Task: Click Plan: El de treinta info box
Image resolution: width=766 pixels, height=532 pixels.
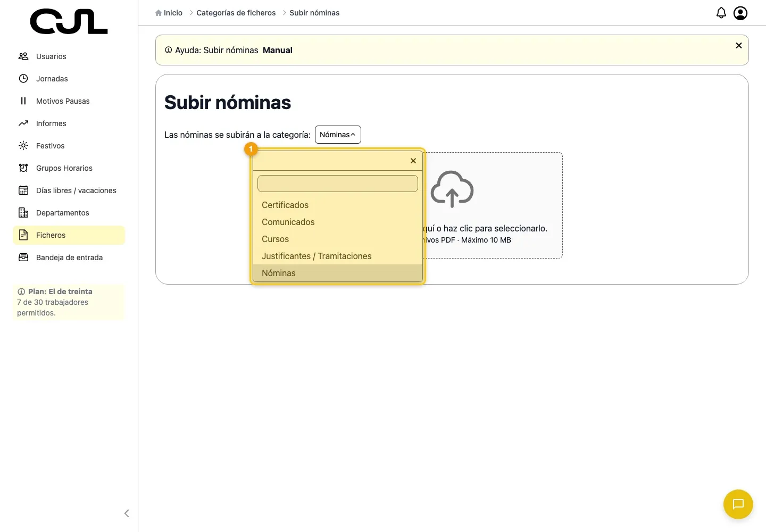Action: point(69,302)
